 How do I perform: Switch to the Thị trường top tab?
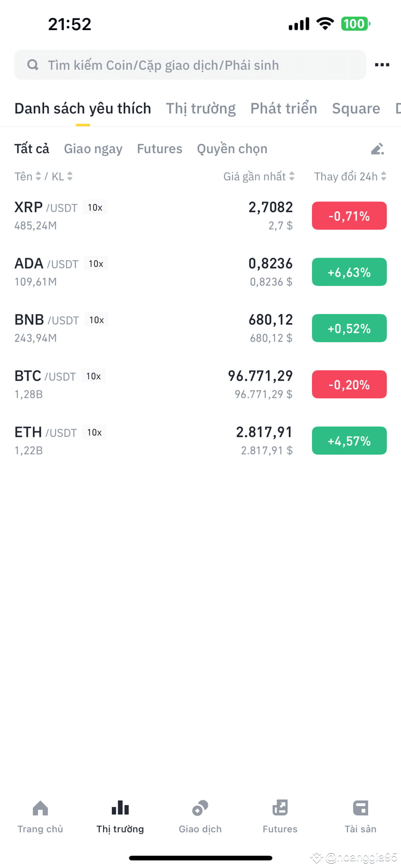pyautogui.click(x=200, y=108)
